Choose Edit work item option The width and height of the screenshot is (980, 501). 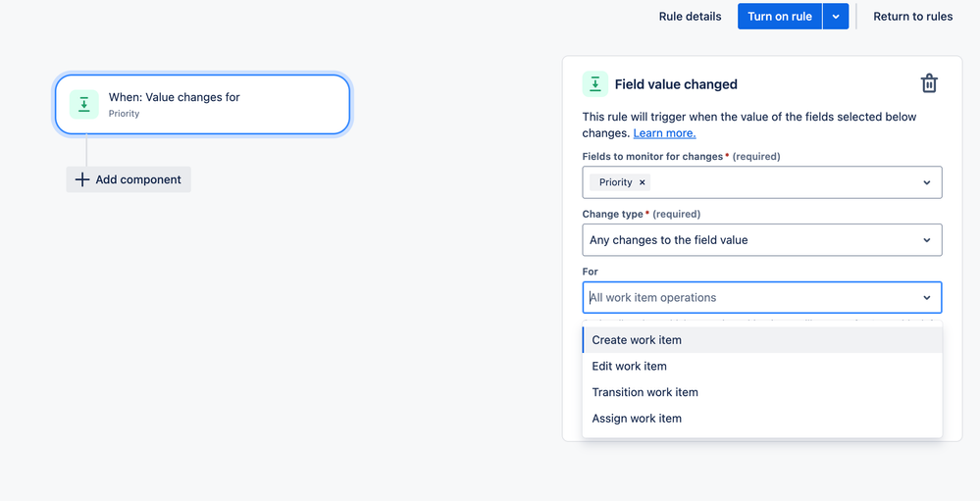pyautogui.click(x=630, y=367)
